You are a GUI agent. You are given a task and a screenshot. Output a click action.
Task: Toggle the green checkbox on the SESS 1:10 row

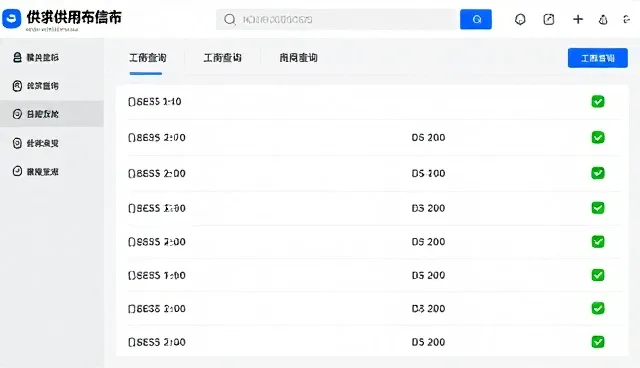pyautogui.click(x=598, y=102)
